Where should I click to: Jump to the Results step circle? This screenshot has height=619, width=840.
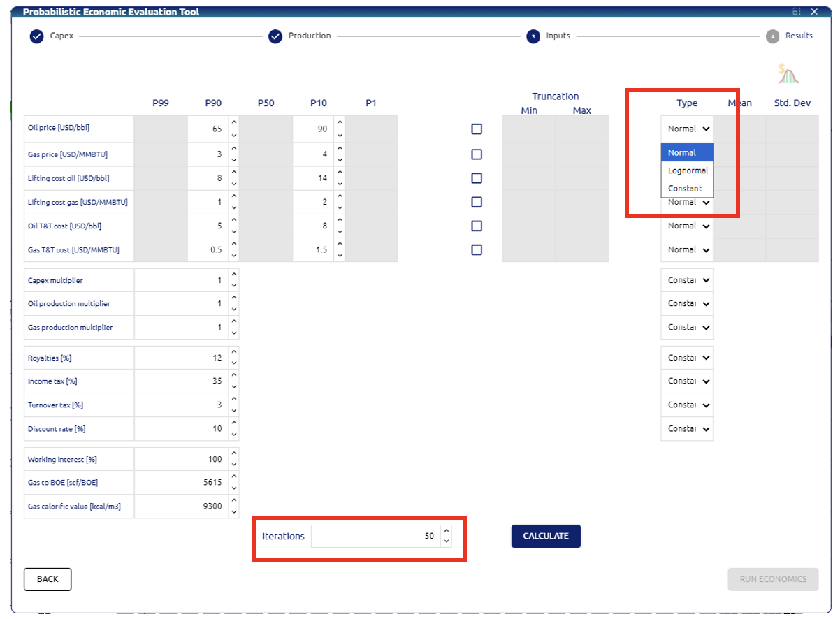tap(772, 36)
